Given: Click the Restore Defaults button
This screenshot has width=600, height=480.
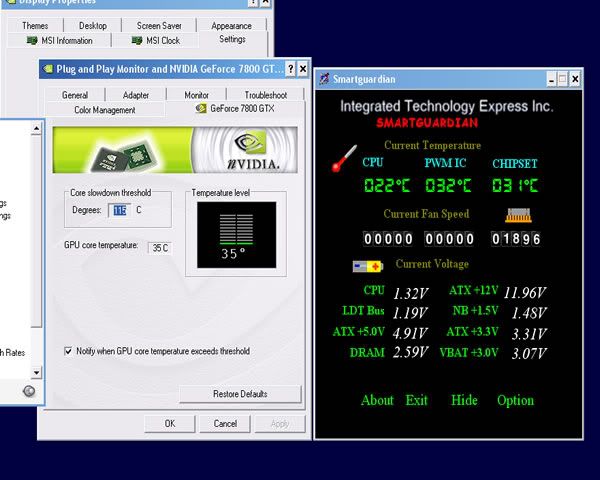Looking at the screenshot, I should 240,394.
